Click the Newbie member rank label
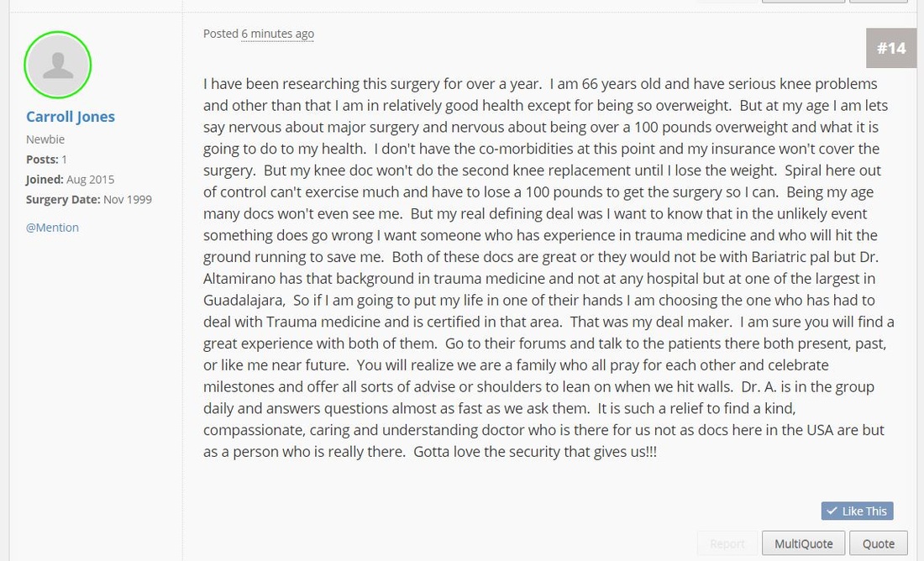 pos(45,139)
